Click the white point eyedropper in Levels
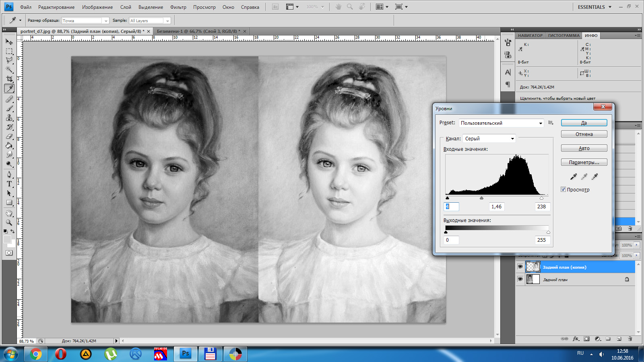 (x=595, y=176)
